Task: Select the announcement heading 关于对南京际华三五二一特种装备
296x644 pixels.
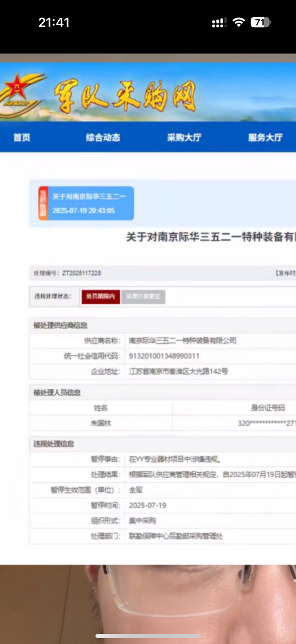Action: [211, 237]
